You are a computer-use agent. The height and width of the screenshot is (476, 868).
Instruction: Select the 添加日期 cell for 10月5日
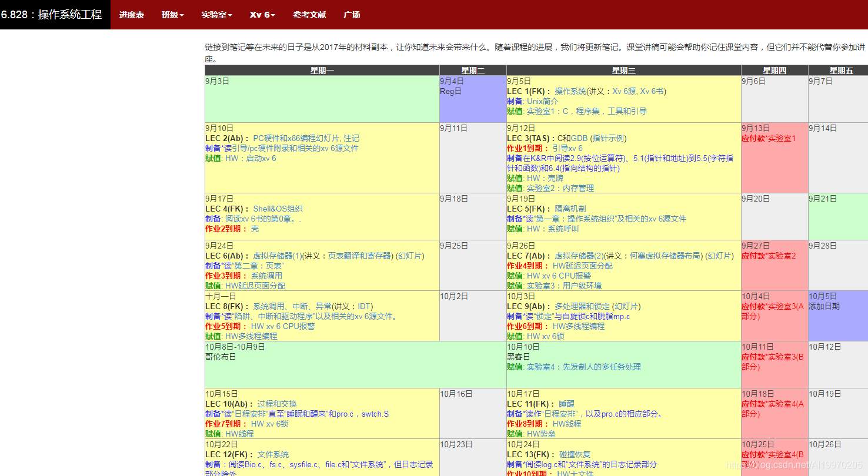coord(838,316)
